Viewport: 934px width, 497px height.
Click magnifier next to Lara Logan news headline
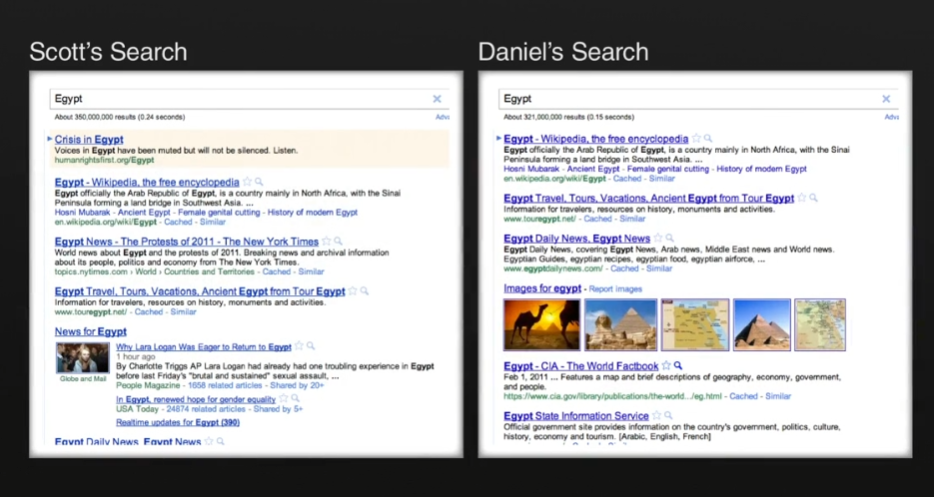coord(312,347)
